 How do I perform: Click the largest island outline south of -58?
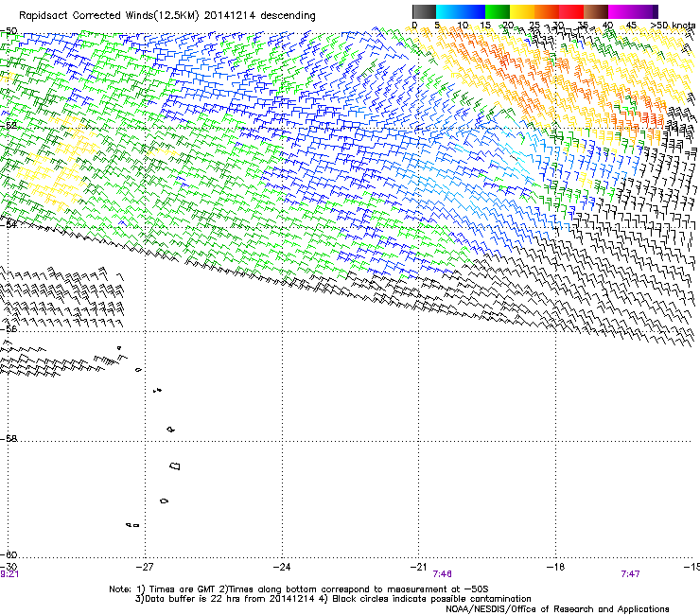[175, 466]
